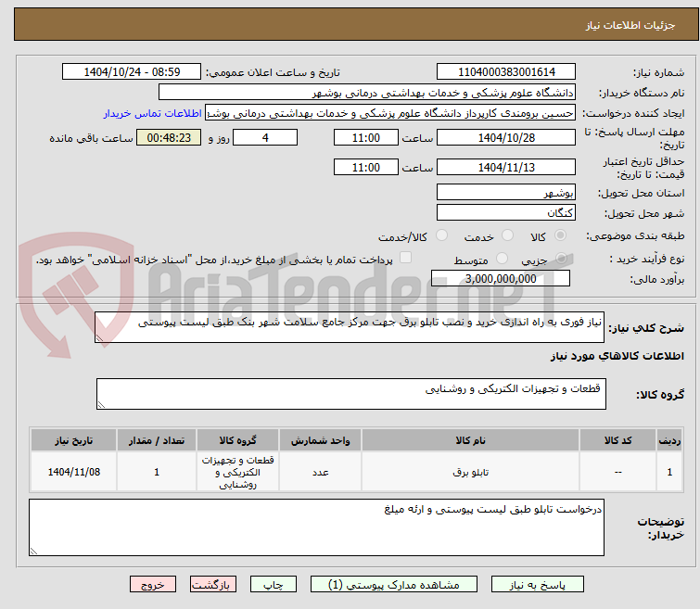Click the financial estimate field 3,000,000,000

pos(501,278)
